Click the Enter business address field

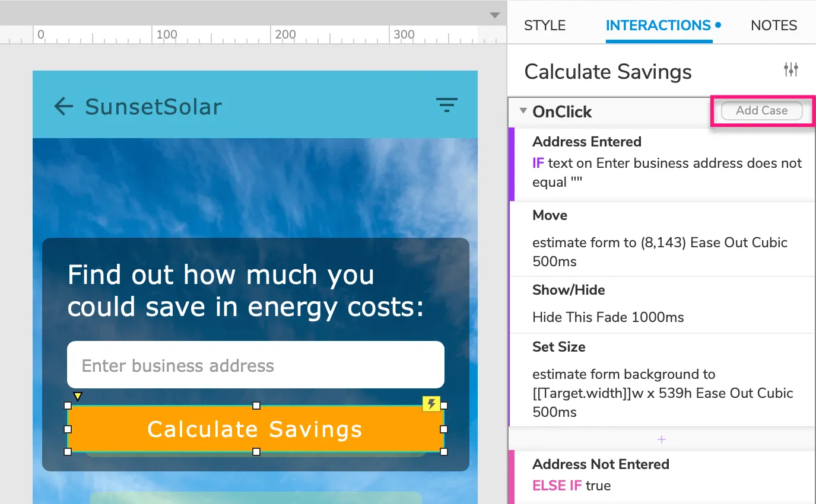click(255, 365)
